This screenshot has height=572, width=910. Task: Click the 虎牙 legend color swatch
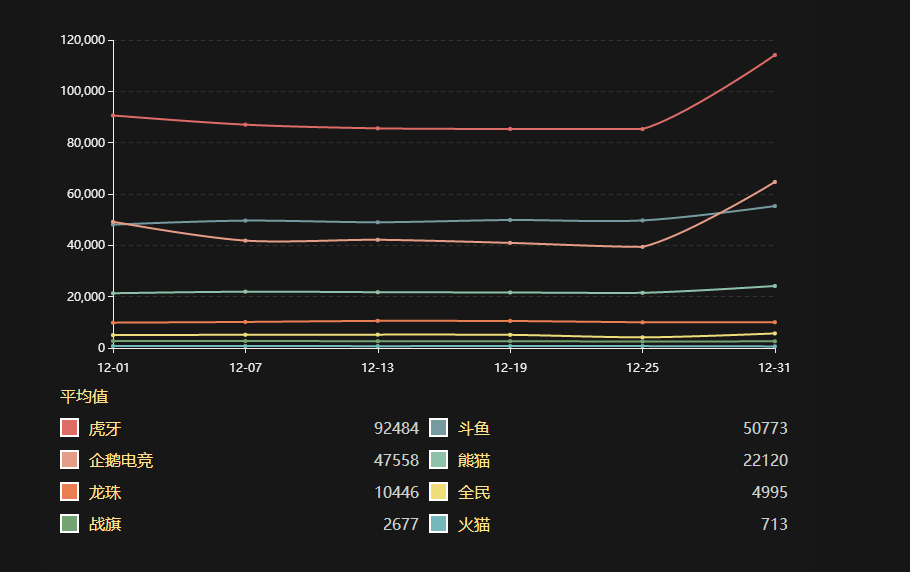coord(69,428)
